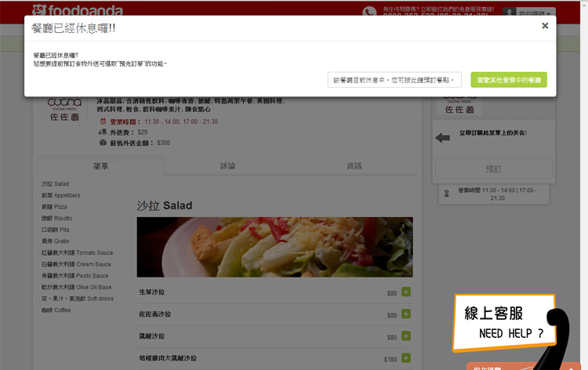Add 生菜沙拉 $80 with plus icon
The width and height of the screenshot is (588, 370).
(x=406, y=292)
